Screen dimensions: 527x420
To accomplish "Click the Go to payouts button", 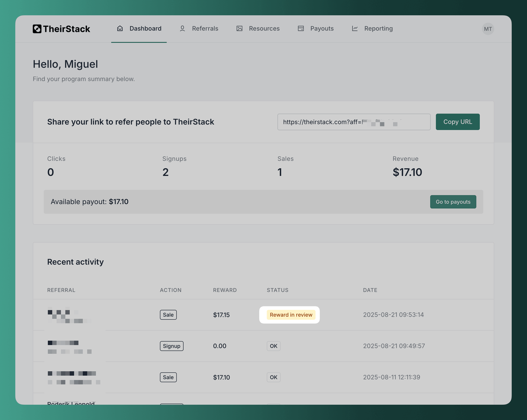I will pos(453,202).
